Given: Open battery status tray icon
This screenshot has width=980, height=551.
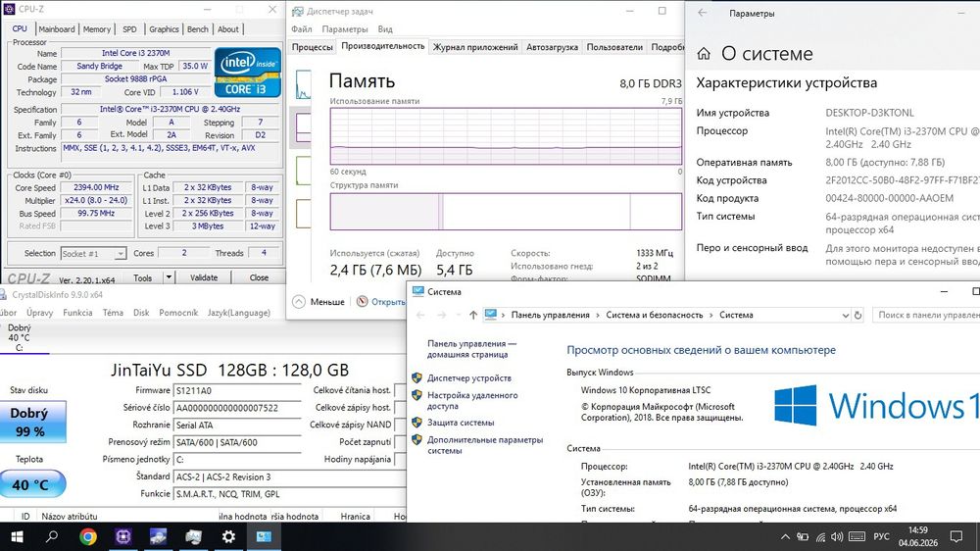Looking at the screenshot, I should pyautogui.click(x=804, y=536).
